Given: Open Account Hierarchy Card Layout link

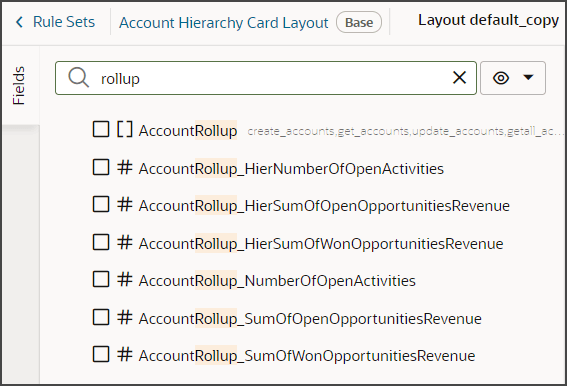Looking at the screenshot, I should pos(224,23).
